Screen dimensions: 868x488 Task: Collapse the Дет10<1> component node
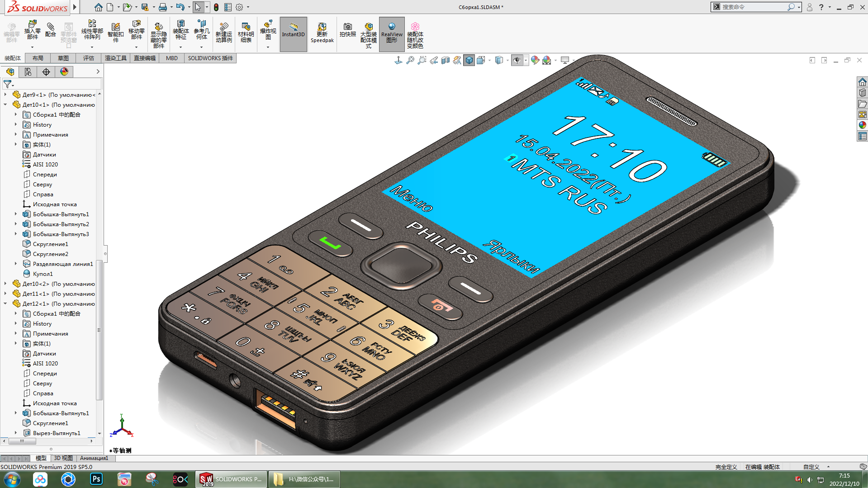(5, 104)
